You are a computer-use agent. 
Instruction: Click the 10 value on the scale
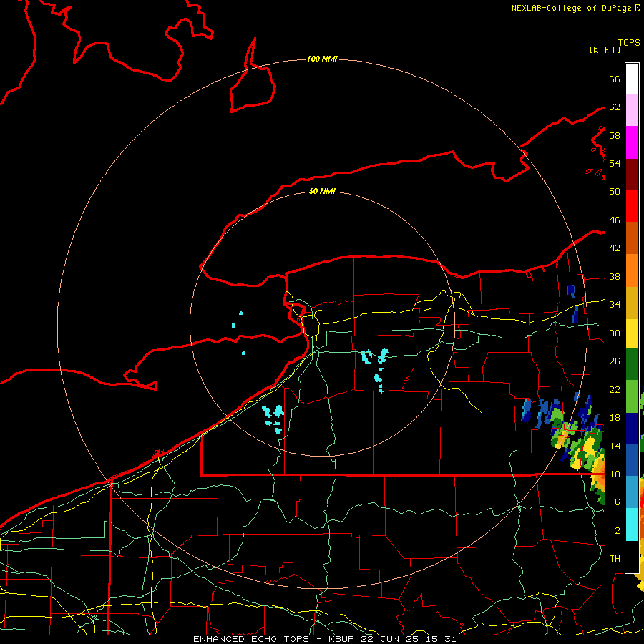coord(615,474)
